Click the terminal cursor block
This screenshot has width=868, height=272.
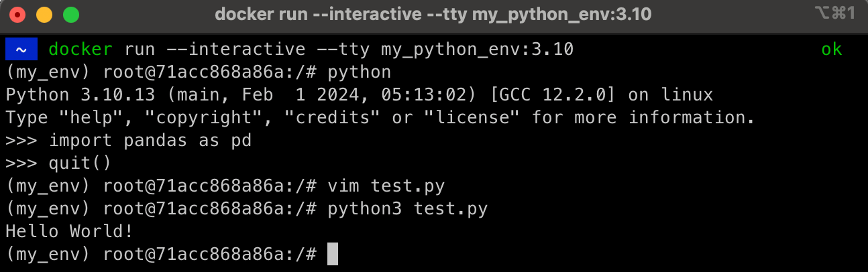tap(333, 255)
